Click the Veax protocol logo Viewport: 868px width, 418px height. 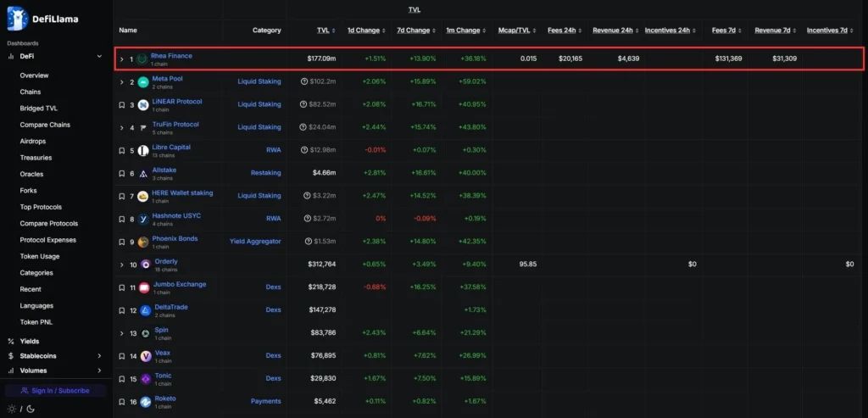(x=145, y=356)
